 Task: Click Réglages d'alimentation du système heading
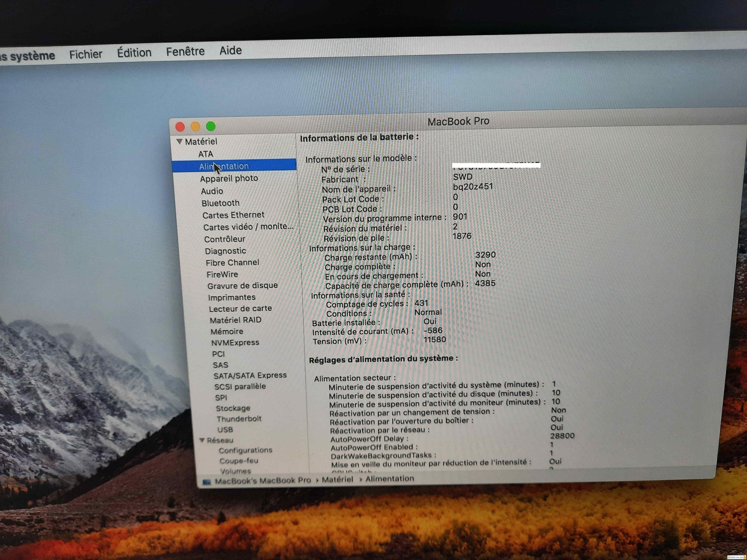(x=383, y=359)
